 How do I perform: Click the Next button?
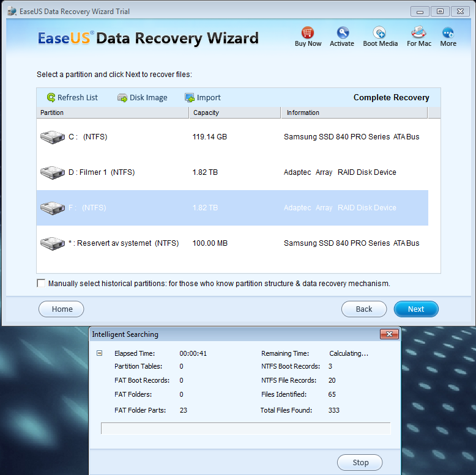point(416,309)
